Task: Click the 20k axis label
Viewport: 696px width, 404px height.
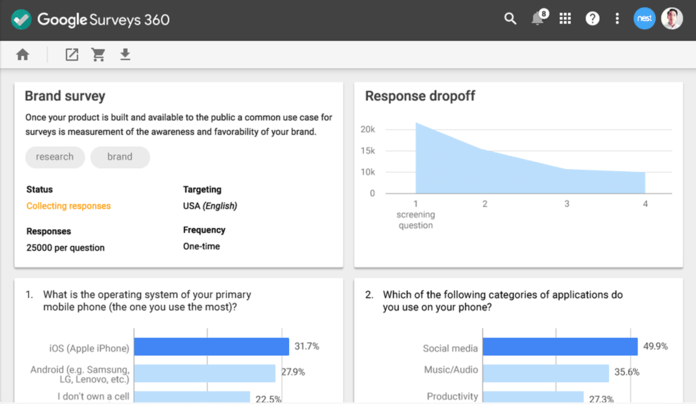Action: [x=368, y=129]
